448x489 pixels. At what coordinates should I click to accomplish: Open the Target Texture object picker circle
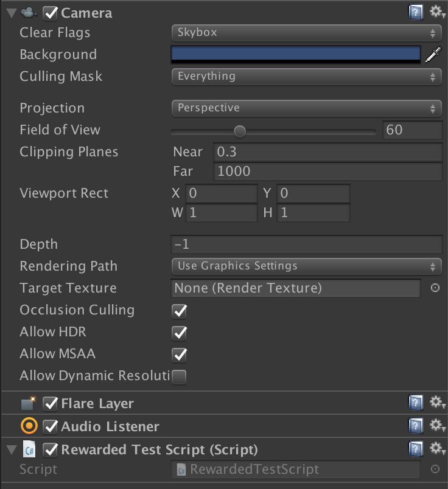pyautogui.click(x=435, y=288)
